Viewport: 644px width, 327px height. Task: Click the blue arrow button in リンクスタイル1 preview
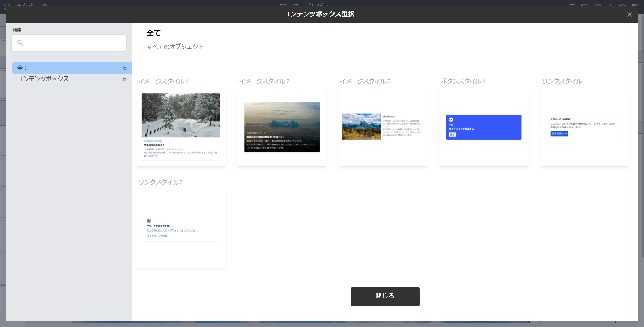coord(559,134)
